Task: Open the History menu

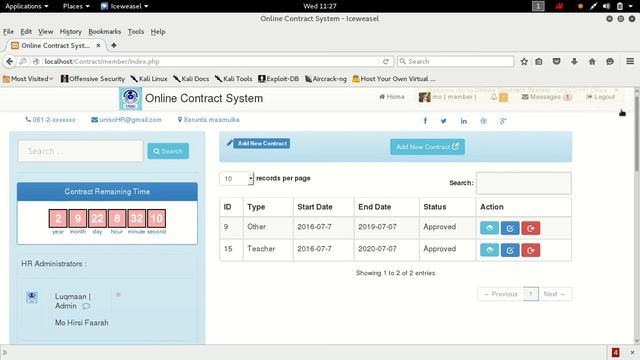Action: pyautogui.click(x=71, y=31)
